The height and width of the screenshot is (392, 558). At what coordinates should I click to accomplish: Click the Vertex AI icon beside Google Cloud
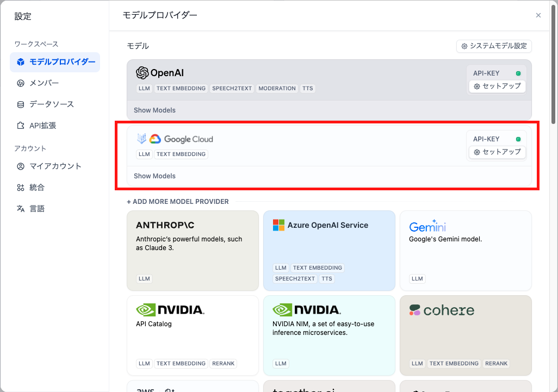(x=141, y=139)
